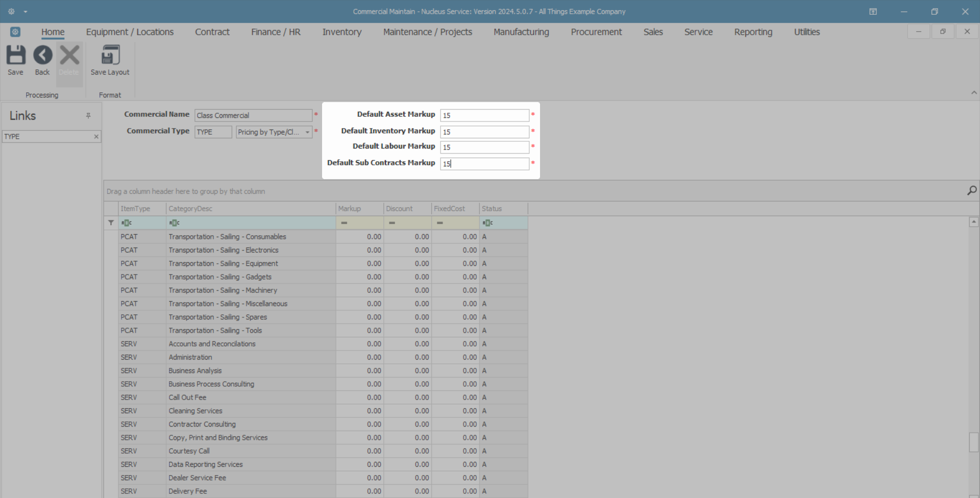Clear the TYPE filter using the X icon
The width and height of the screenshot is (980, 498).
(x=96, y=137)
